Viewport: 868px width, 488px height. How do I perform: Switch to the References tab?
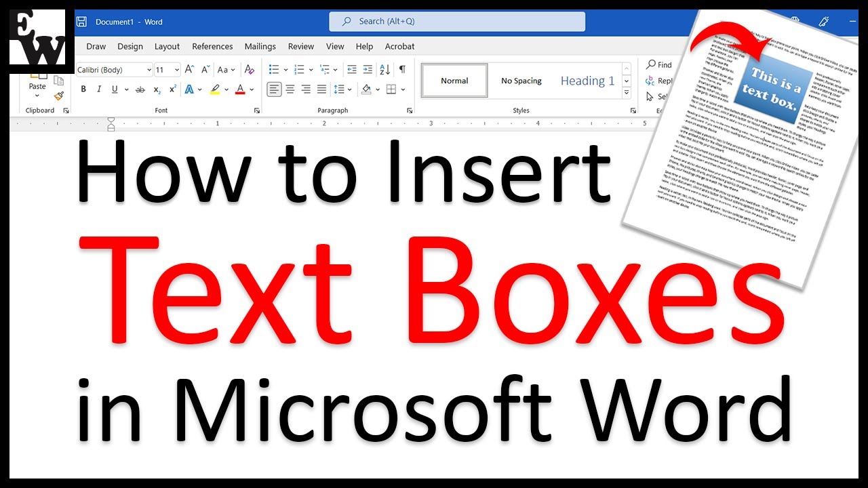click(x=212, y=46)
